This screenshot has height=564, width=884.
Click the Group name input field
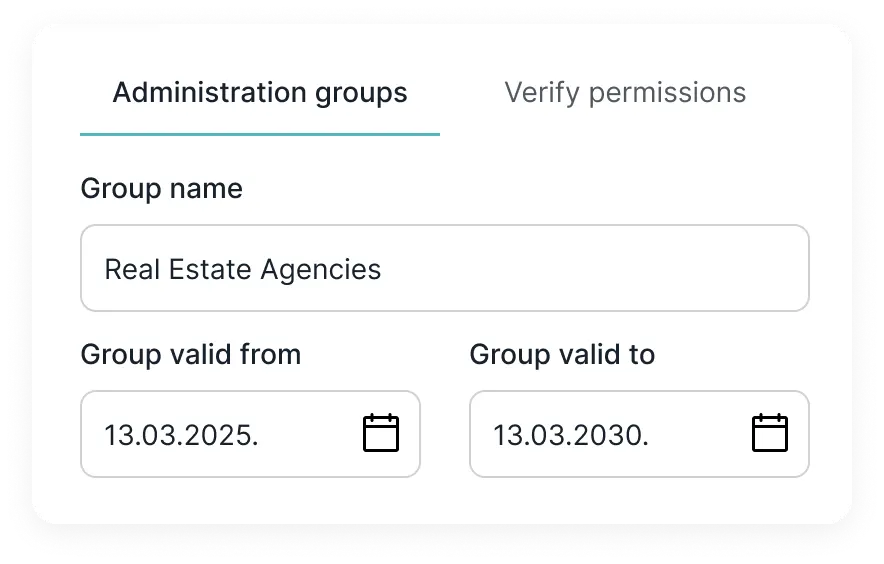(444, 268)
